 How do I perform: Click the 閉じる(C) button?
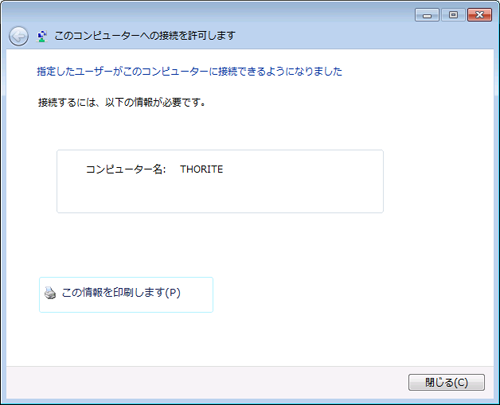tap(446, 382)
